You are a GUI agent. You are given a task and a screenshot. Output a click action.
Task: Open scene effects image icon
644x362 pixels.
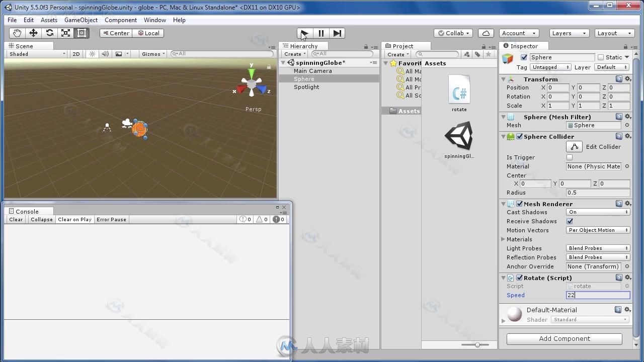(119, 54)
